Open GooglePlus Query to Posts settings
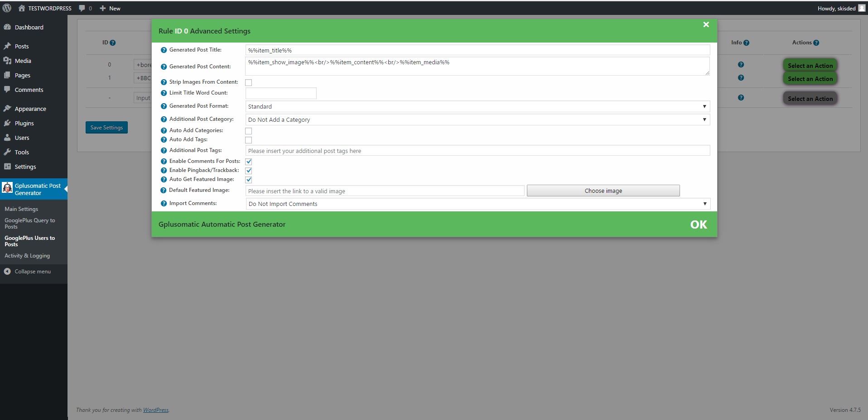The width and height of the screenshot is (868, 420). pyautogui.click(x=30, y=223)
